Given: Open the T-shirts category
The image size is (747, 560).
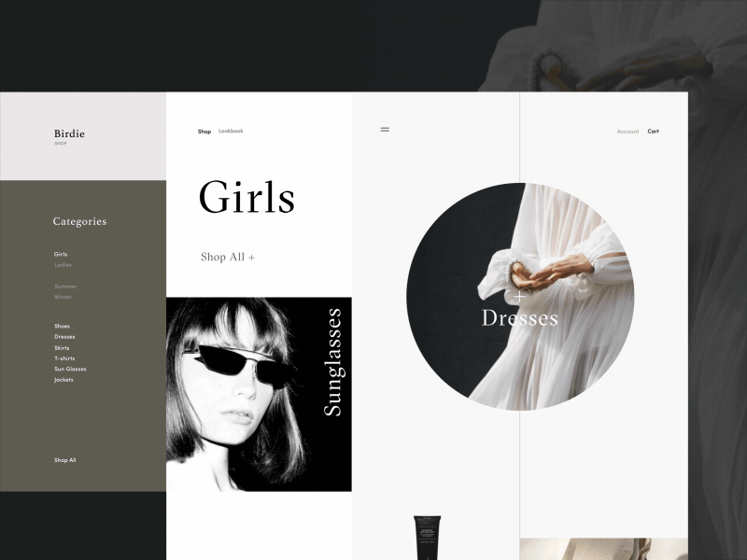Looking at the screenshot, I should tap(64, 358).
